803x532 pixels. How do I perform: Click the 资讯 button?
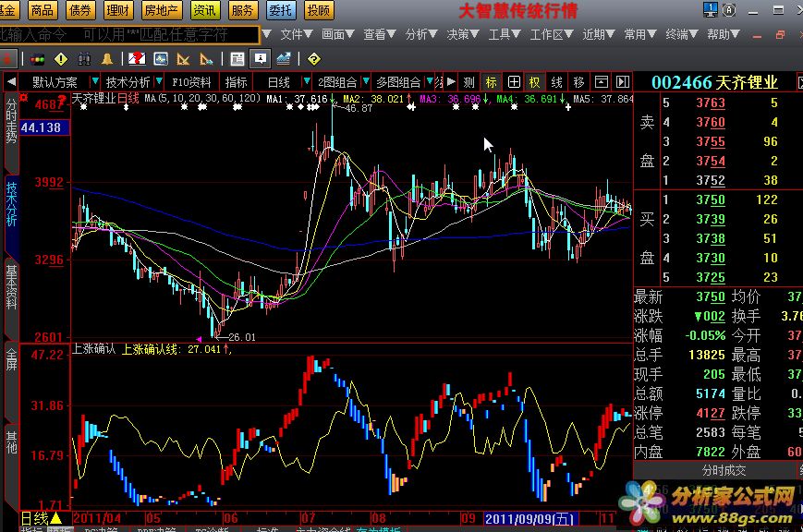(x=205, y=10)
